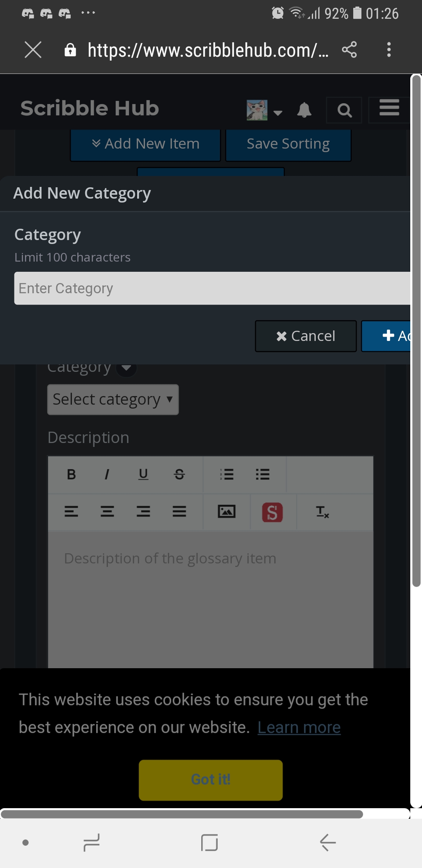
Task: Collapse the Category section round arrow
Action: click(x=127, y=368)
